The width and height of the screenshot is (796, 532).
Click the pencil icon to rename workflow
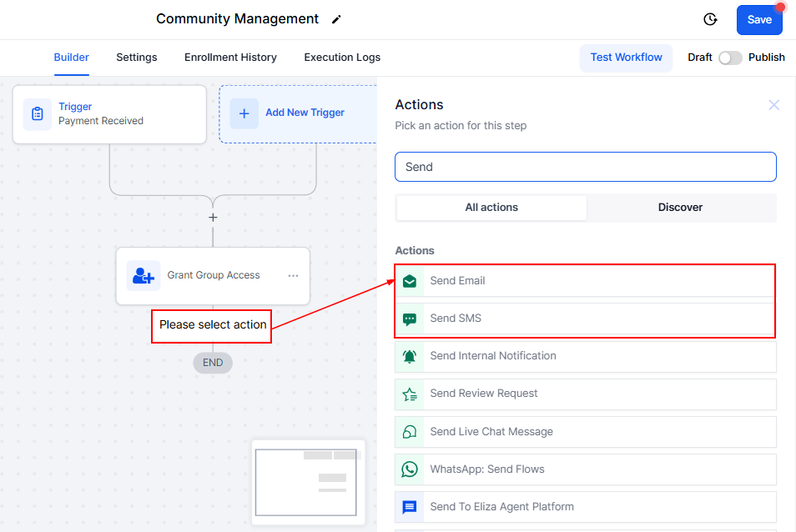click(336, 20)
